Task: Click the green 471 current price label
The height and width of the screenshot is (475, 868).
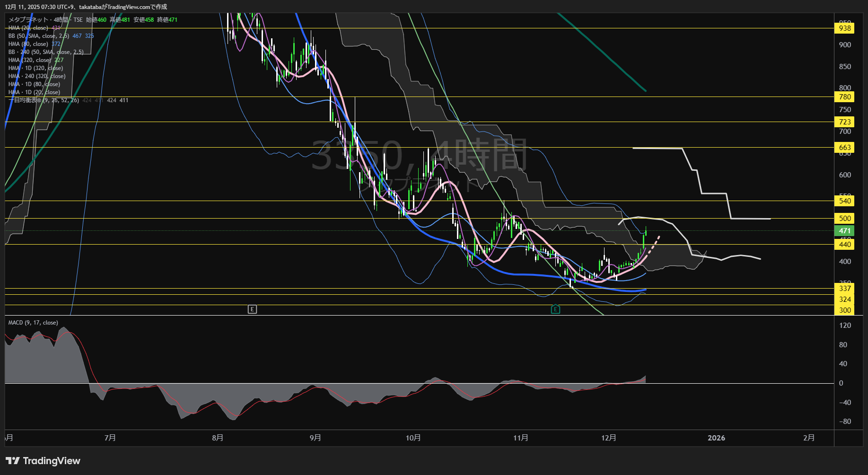Action: pos(844,231)
